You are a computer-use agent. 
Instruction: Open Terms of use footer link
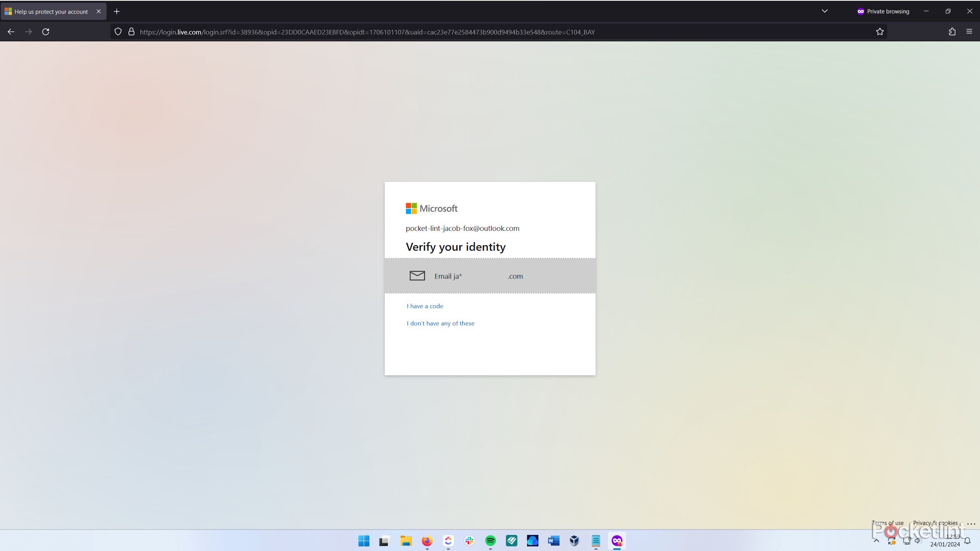[x=887, y=523]
